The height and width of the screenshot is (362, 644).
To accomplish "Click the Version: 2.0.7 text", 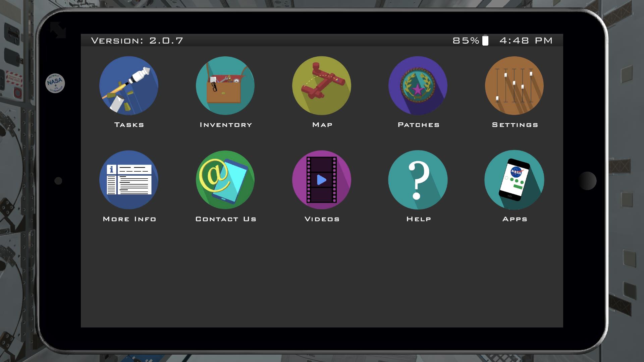I will click(137, 41).
